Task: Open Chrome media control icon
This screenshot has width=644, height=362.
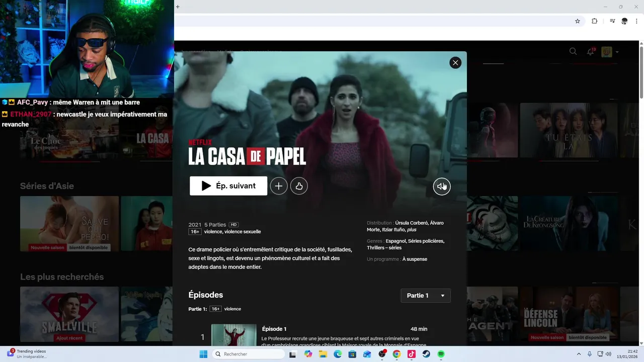Action: [612, 21]
